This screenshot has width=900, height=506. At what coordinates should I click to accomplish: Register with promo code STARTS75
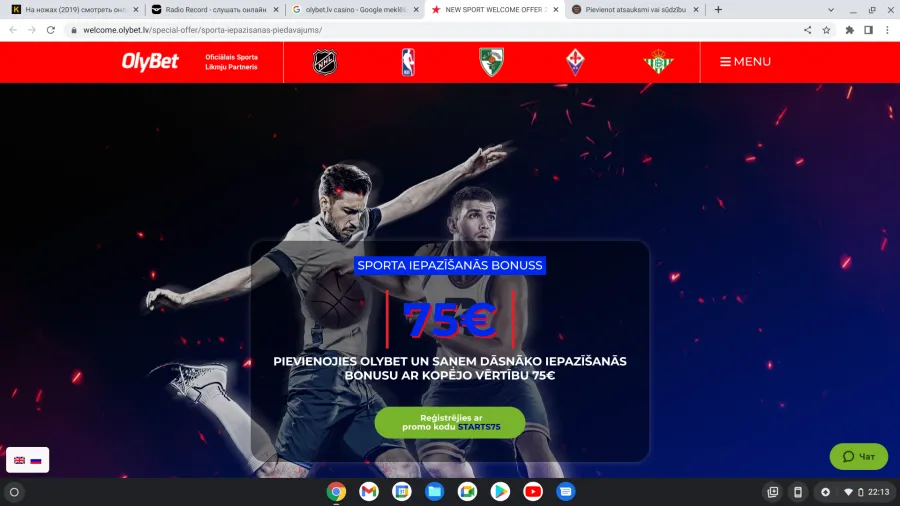coord(450,422)
